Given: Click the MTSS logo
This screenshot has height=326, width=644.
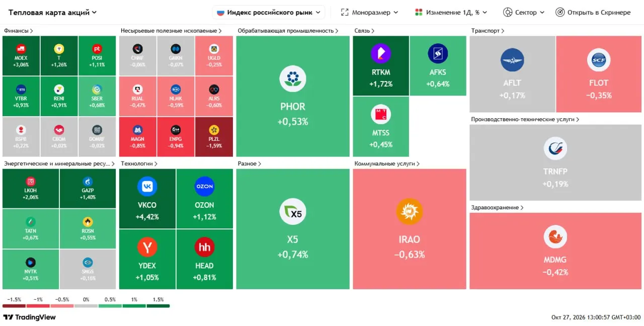Looking at the screenshot, I should tap(381, 114).
